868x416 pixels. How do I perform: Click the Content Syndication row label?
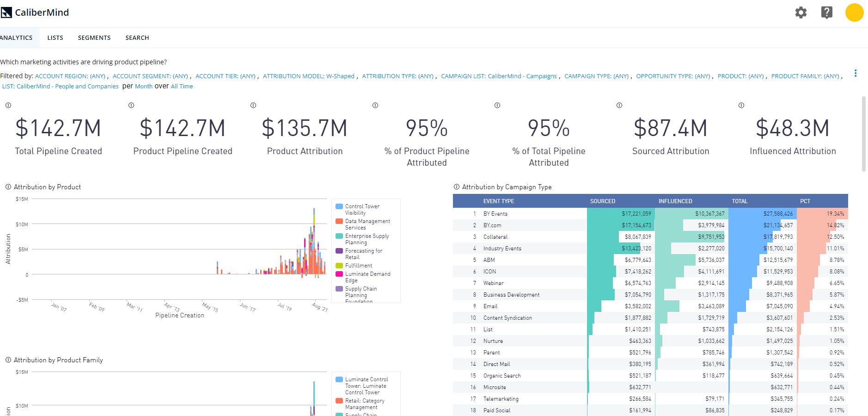507,318
